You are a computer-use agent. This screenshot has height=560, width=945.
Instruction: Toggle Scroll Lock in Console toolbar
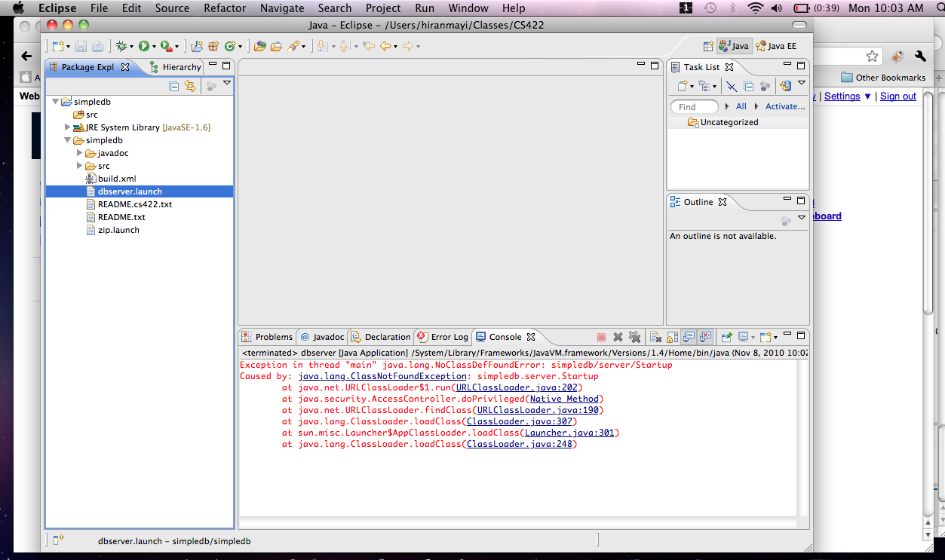tap(672, 338)
